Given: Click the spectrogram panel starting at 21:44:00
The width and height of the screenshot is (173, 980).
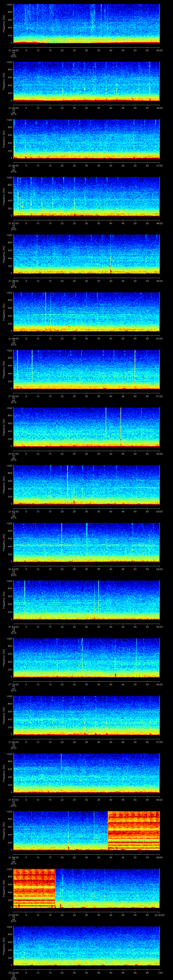Looking at the screenshot, I should (86, 24).
